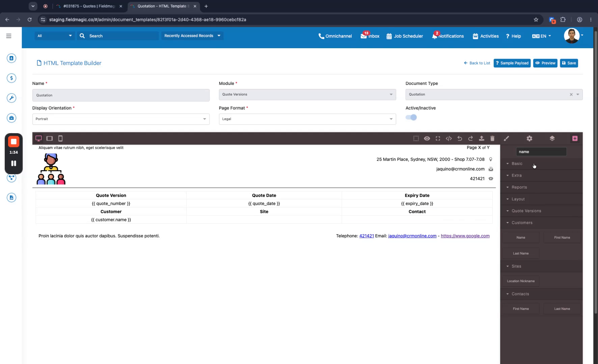Click the Save button
Screen dimensions: 598x364
coord(569,63)
